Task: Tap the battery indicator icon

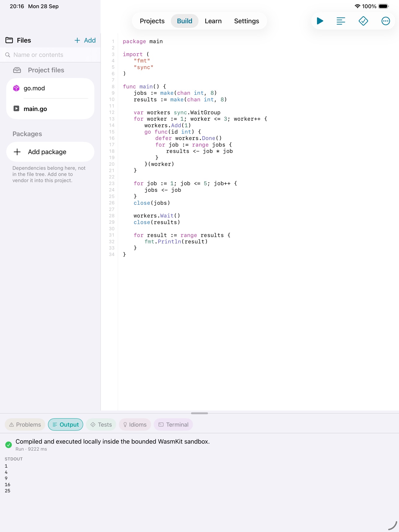Action: 384,6
